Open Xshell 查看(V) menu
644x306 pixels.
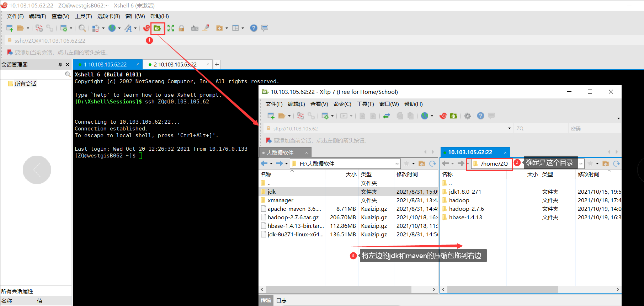coord(60,16)
